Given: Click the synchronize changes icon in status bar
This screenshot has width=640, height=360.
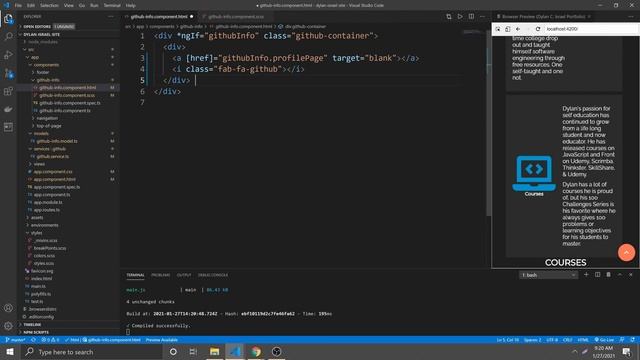Looking at the screenshot, I should pos(33,340).
